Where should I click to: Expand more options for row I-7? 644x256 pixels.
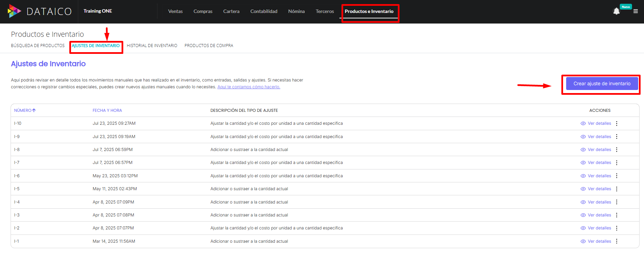pyautogui.click(x=616, y=163)
